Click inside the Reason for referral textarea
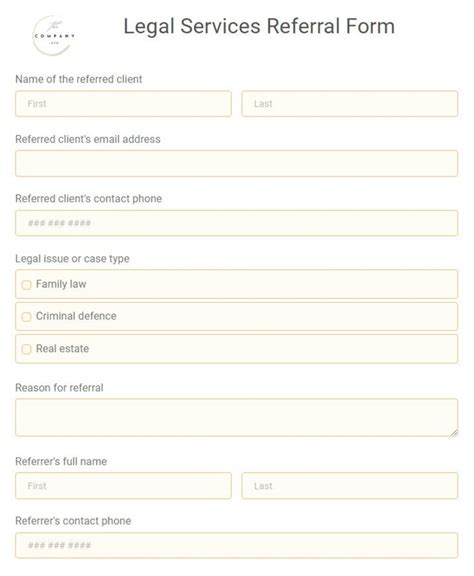The height and width of the screenshot is (576, 474). click(237, 418)
